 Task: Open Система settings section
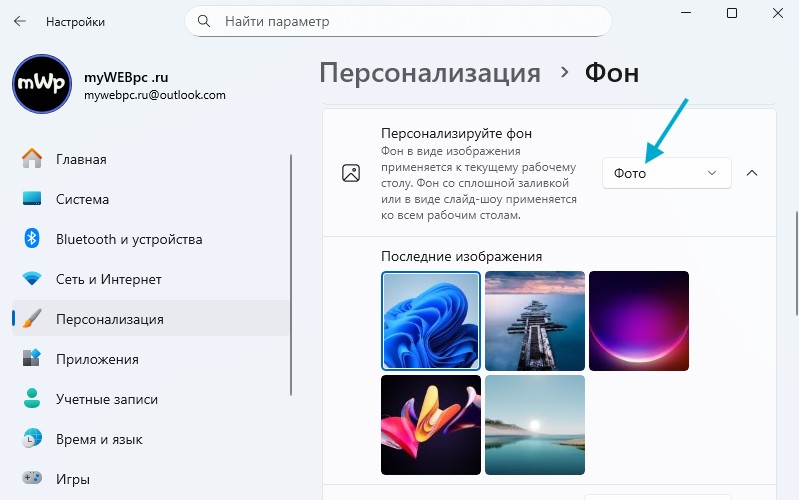point(151,199)
